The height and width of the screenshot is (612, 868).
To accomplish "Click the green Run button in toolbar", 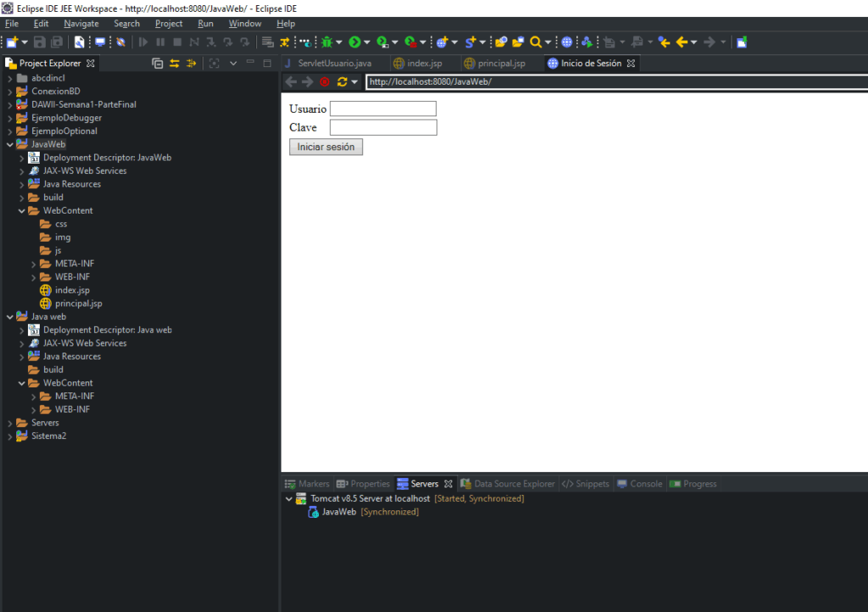I will point(354,42).
